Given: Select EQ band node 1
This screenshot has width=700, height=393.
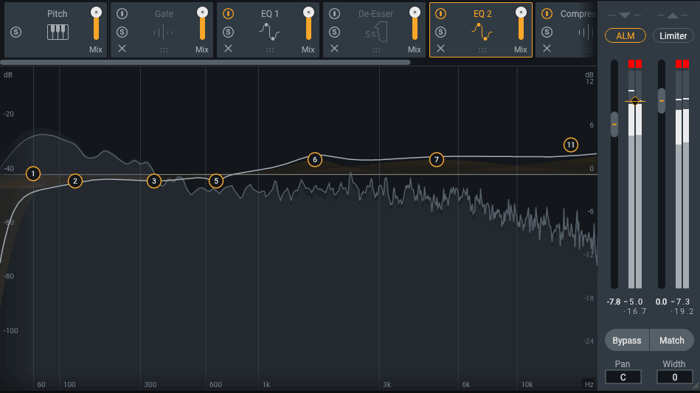Looking at the screenshot, I should pos(33,174).
